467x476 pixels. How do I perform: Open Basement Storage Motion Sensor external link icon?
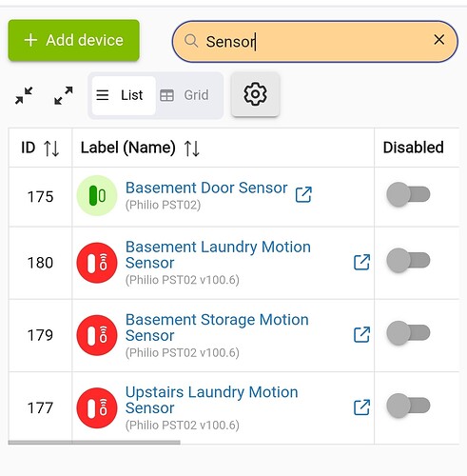[361, 334]
